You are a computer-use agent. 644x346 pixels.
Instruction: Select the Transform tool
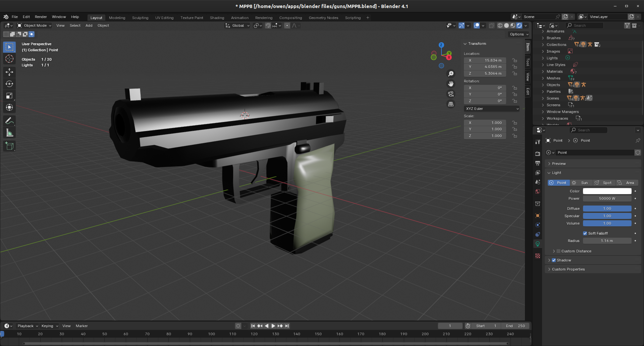(x=9, y=107)
